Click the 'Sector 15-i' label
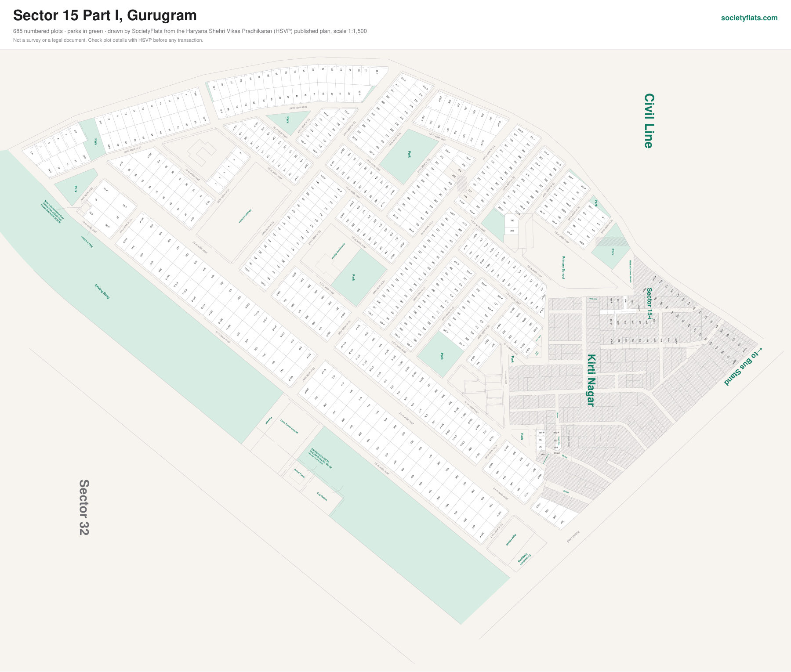 click(x=649, y=303)
